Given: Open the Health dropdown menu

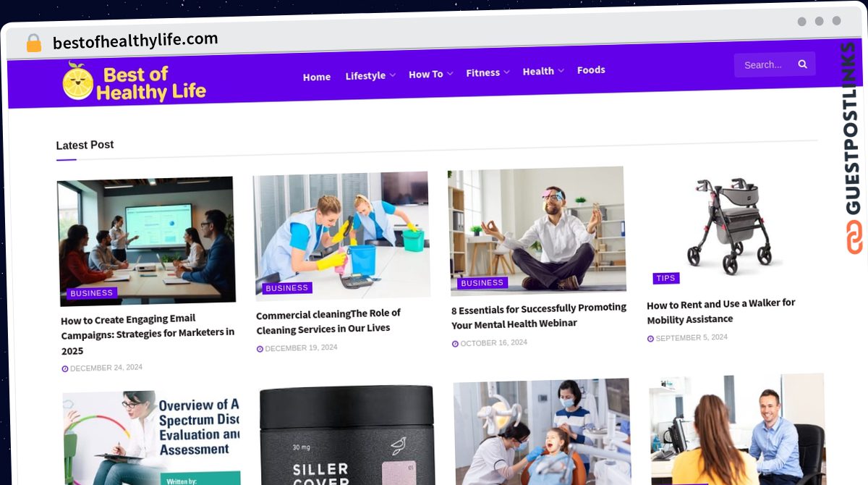Looking at the screenshot, I should coord(542,71).
